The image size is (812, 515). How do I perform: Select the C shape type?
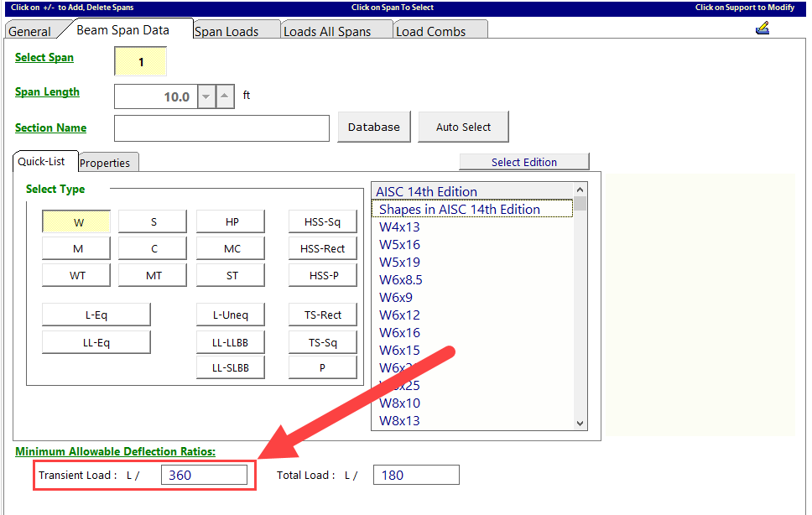pos(153,249)
